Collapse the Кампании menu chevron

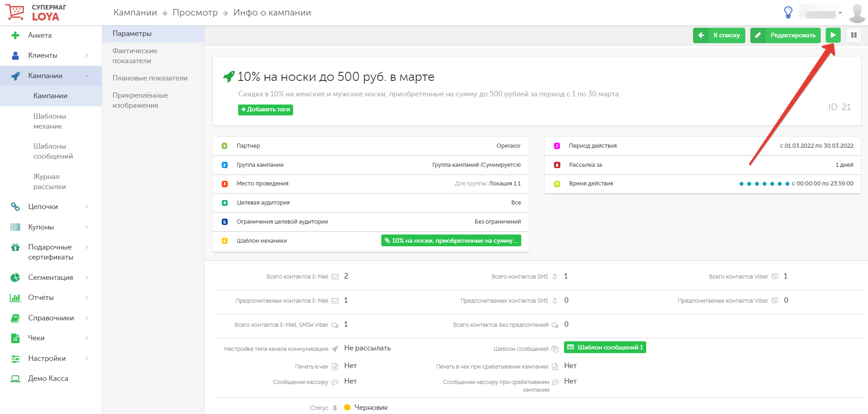click(87, 76)
